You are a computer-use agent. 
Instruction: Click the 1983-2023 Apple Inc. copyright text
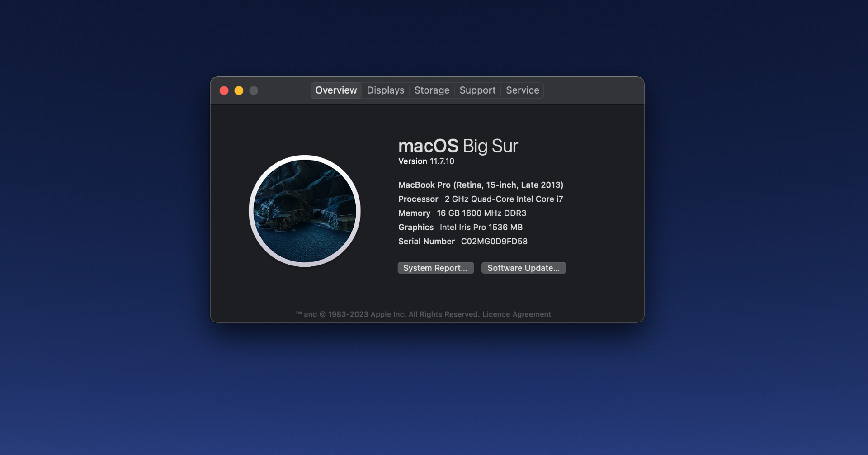pos(387,314)
